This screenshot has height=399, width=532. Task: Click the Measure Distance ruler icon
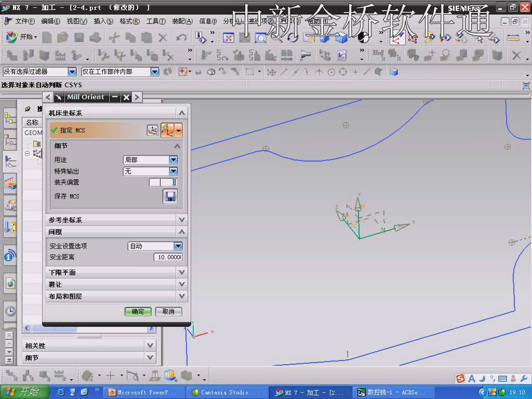(513, 37)
